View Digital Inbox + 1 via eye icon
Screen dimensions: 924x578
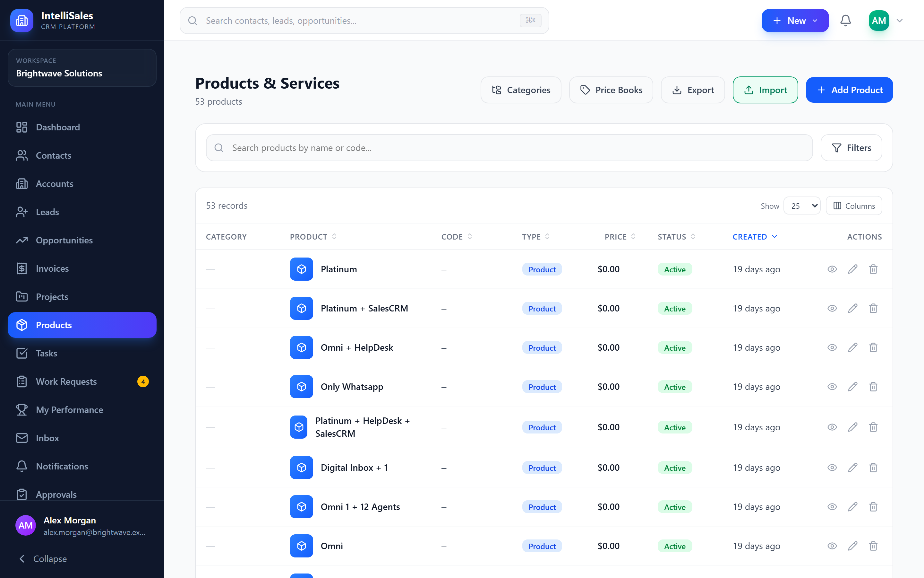click(832, 468)
